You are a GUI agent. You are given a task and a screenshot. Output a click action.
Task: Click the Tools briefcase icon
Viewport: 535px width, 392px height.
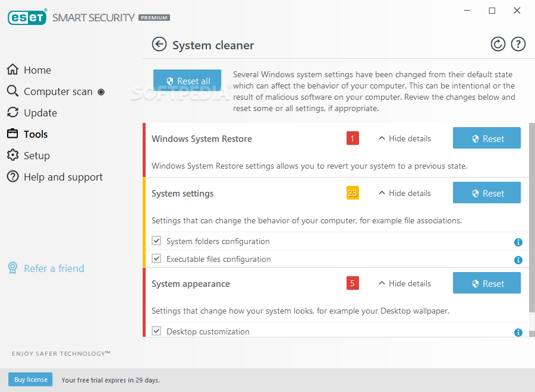(x=12, y=133)
